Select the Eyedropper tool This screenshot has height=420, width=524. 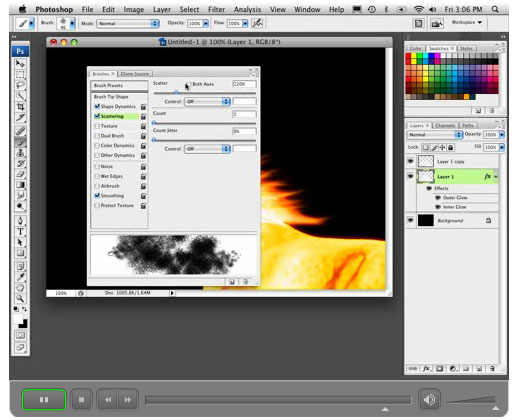tap(20, 277)
